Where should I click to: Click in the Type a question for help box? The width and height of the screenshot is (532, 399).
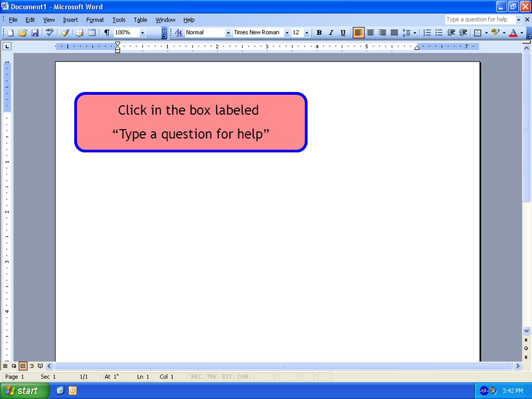[x=480, y=20]
